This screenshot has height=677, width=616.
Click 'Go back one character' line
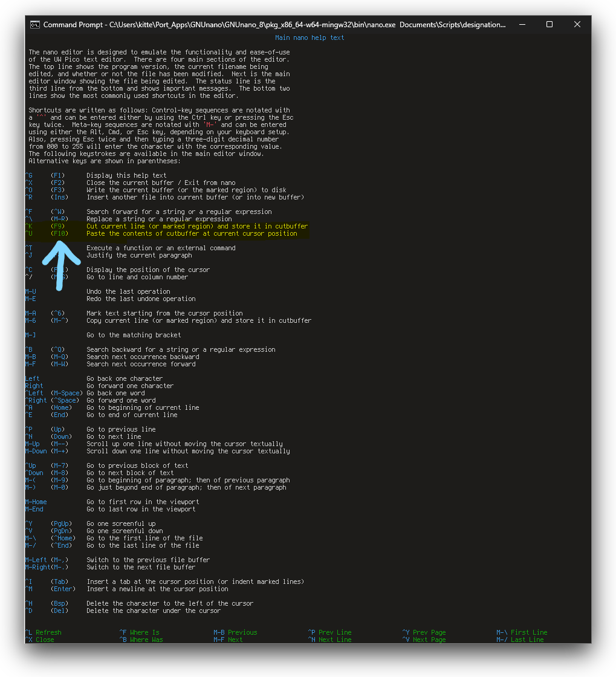pyautogui.click(x=125, y=378)
